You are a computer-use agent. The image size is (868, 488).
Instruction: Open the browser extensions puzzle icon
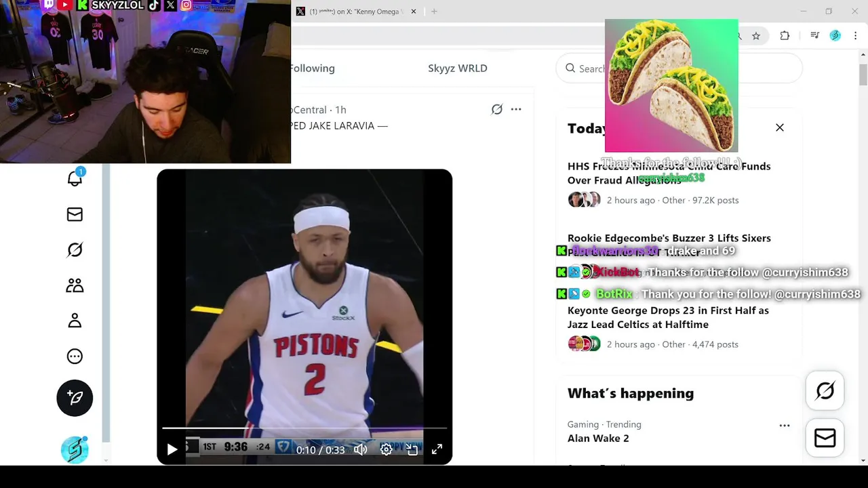[785, 36]
